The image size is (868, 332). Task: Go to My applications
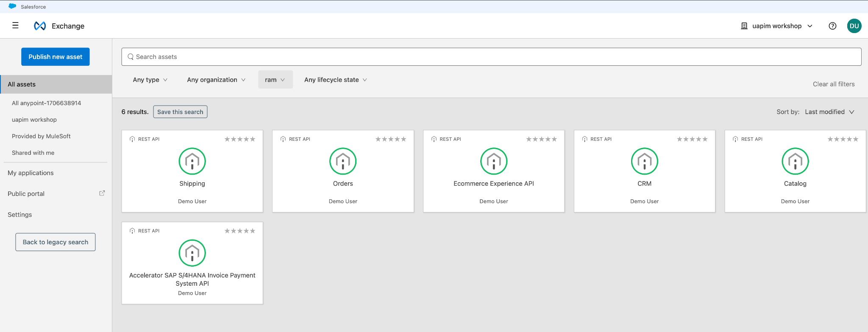point(31,173)
